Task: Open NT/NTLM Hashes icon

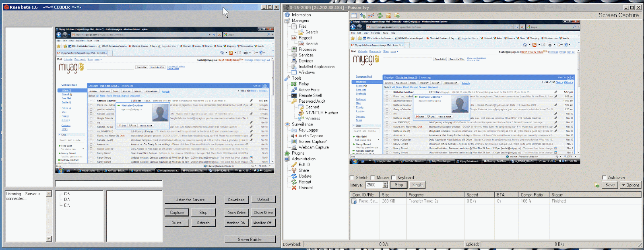Action: [301, 113]
